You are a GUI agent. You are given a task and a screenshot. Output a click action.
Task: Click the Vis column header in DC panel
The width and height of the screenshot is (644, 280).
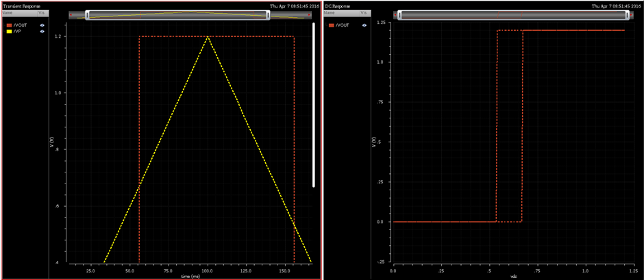pos(364,13)
